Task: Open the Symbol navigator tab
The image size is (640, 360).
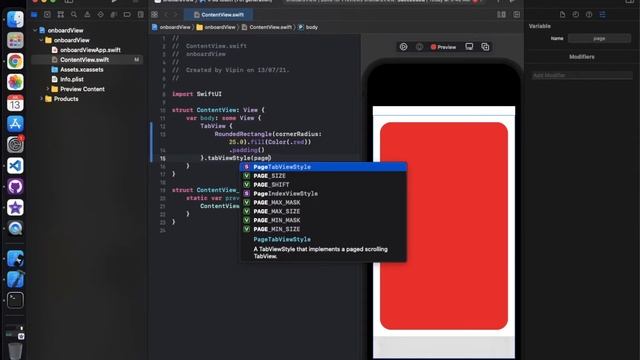Action: [61, 15]
